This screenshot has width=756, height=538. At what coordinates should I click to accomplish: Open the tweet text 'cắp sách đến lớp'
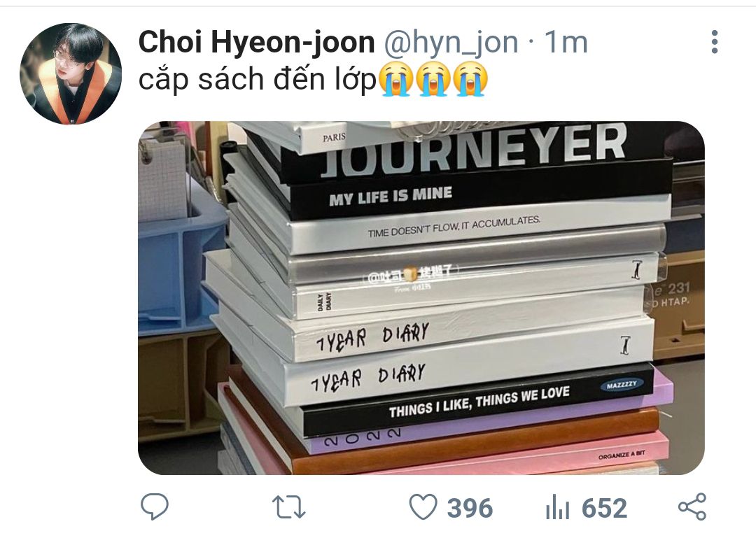(x=257, y=80)
